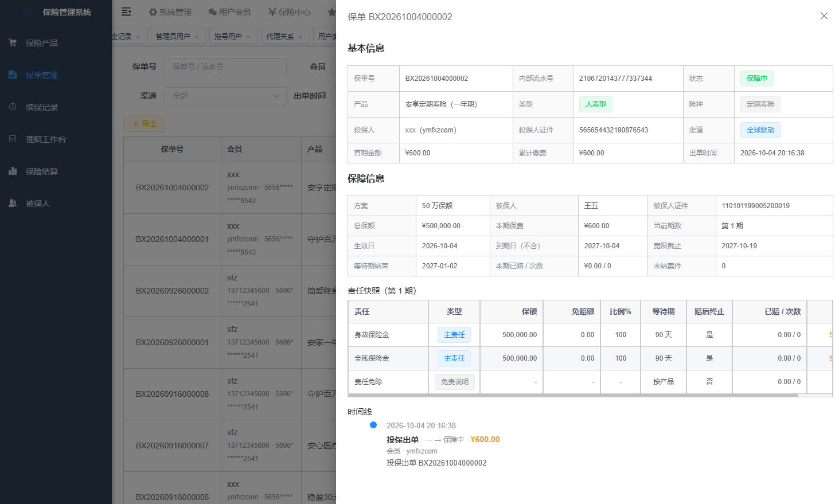Open the 保险产品 sidebar menu
Screen dimensions: 835x504
pyautogui.click(x=56, y=43)
